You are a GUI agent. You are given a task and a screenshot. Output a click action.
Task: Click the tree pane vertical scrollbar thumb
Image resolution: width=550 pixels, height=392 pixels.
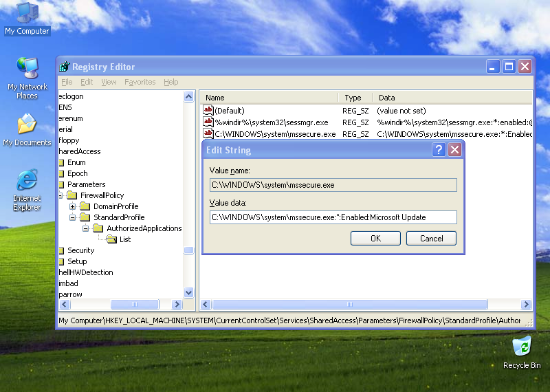(x=188, y=250)
